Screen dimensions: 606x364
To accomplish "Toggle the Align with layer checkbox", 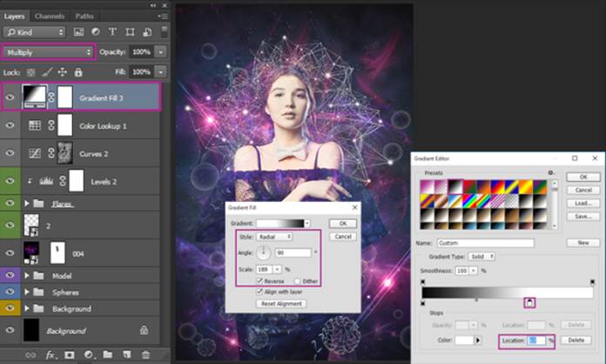I will pos(260,292).
